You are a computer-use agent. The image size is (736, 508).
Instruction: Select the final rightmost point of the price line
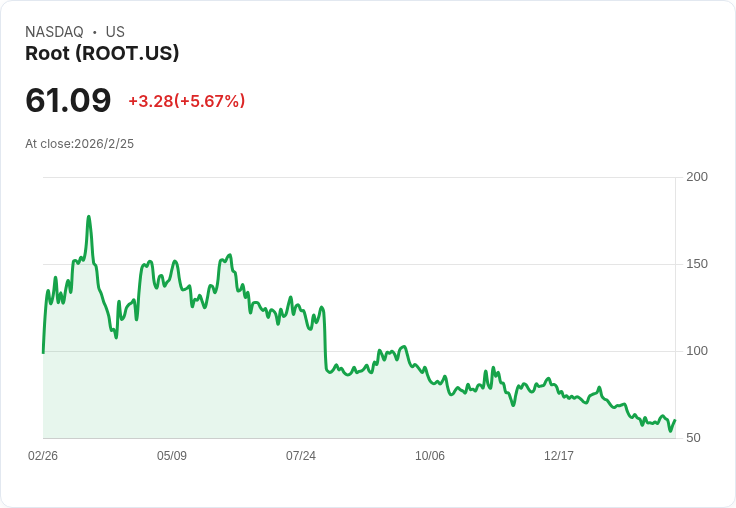tap(675, 421)
